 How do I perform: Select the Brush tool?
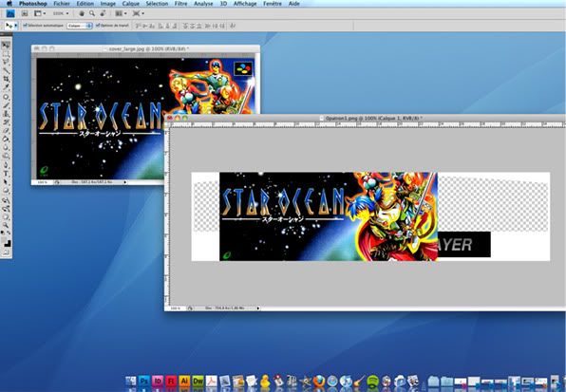[x=6, y=105]
